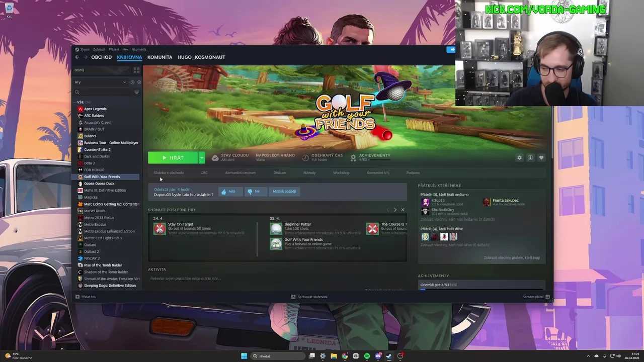Show next recent game summary arrow

click(395, 210)
